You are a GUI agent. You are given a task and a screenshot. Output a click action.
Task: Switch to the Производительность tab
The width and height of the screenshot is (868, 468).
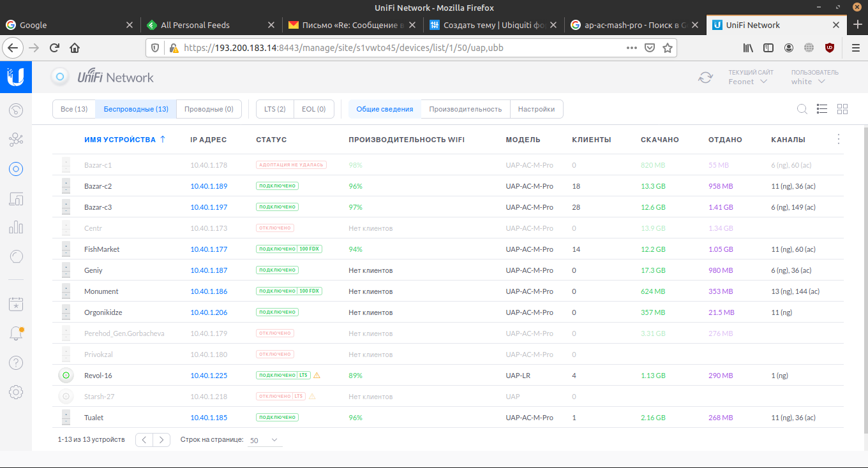465,109
